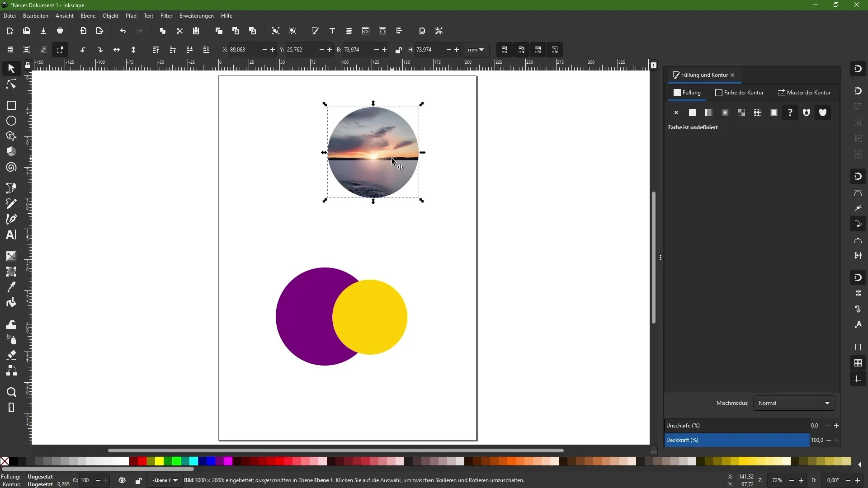Open the Pfad menu
The image size is (868, 488).
[x=131, y=15]
